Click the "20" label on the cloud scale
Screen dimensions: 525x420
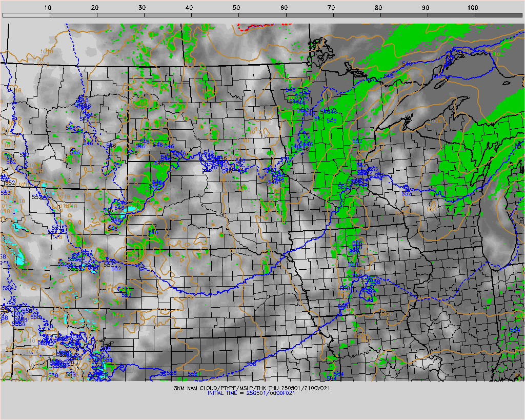pyautogui.click(x=95, y=7)
